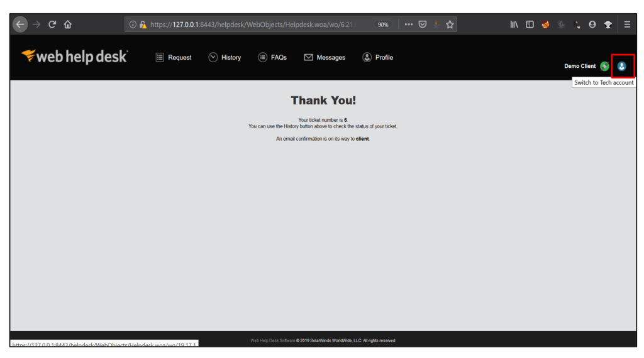Click the helpdesk URL in address bar
Screen dimensions: 644x358
coord(252,24)
